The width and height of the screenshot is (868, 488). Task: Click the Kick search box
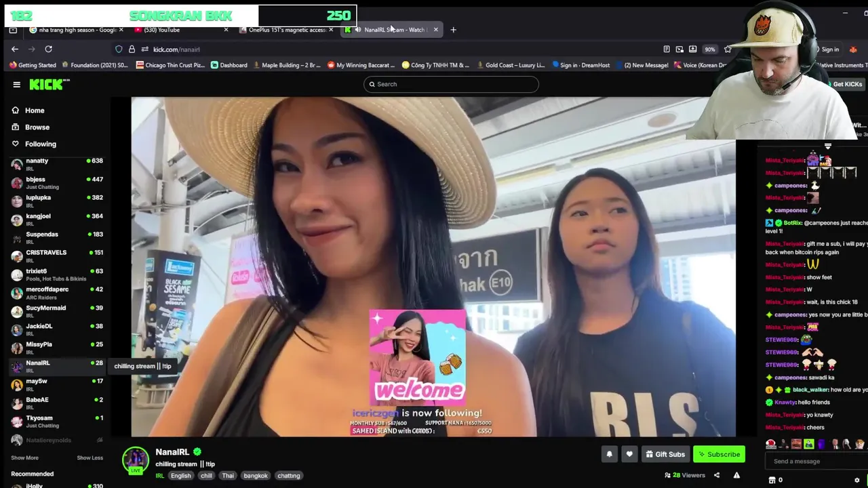451,84
